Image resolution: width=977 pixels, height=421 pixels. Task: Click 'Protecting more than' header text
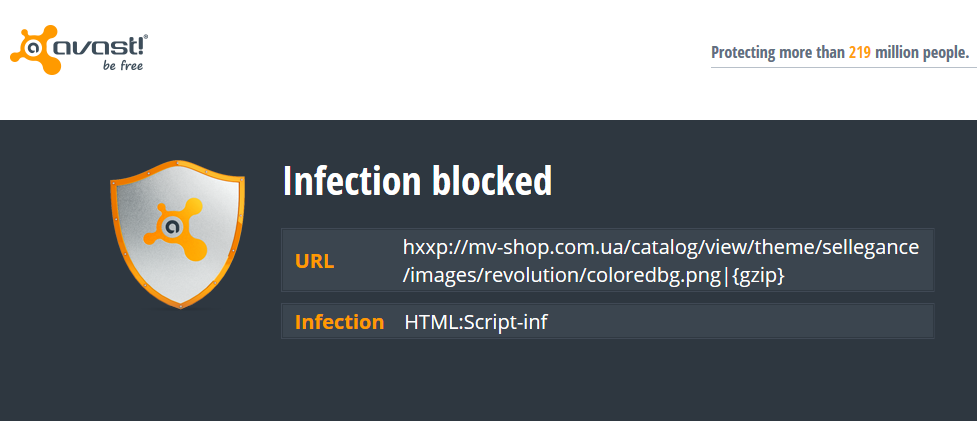pyautogui.click(x=778, y=53)
